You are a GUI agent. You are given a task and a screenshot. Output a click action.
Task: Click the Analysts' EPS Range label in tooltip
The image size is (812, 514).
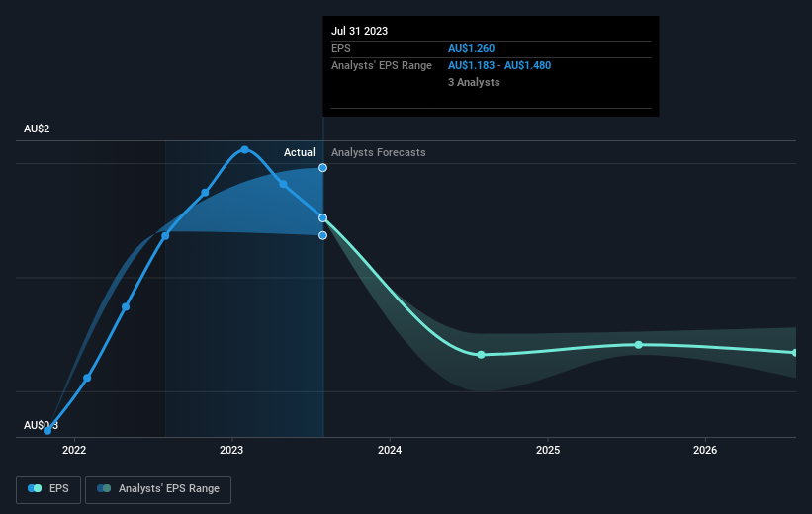pos(382,66)
